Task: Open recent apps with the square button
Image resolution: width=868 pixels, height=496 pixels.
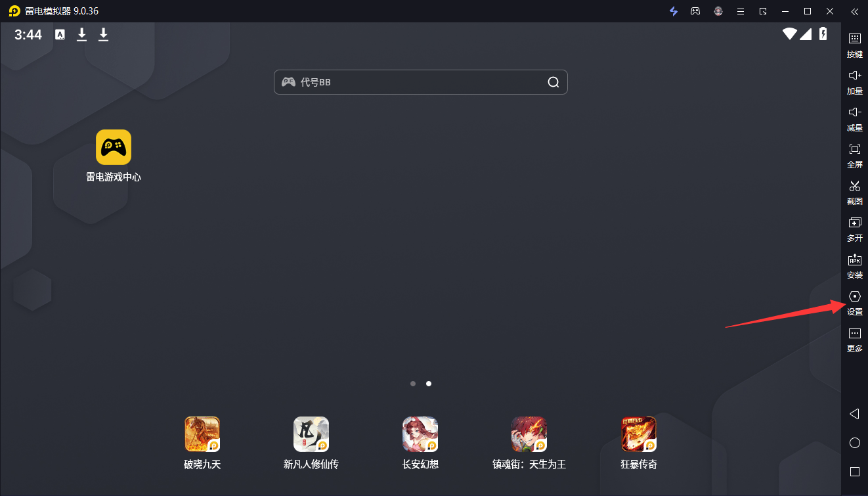Action: 854,472
